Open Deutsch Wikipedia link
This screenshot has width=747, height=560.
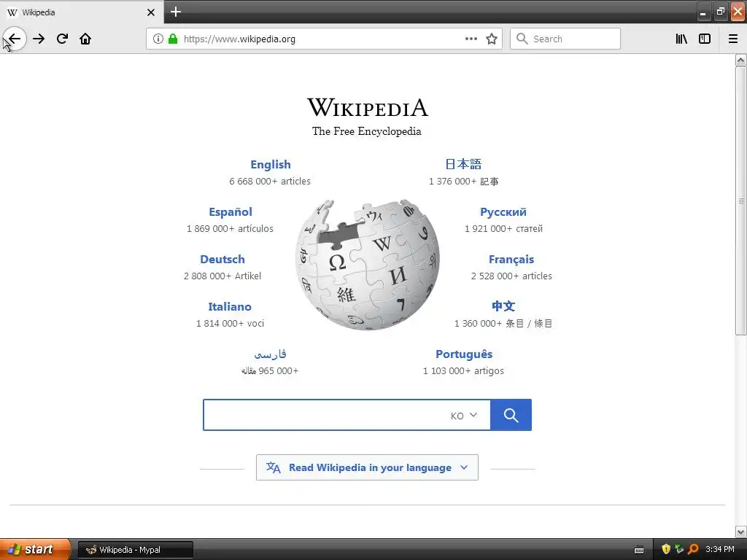pos(222,259)
